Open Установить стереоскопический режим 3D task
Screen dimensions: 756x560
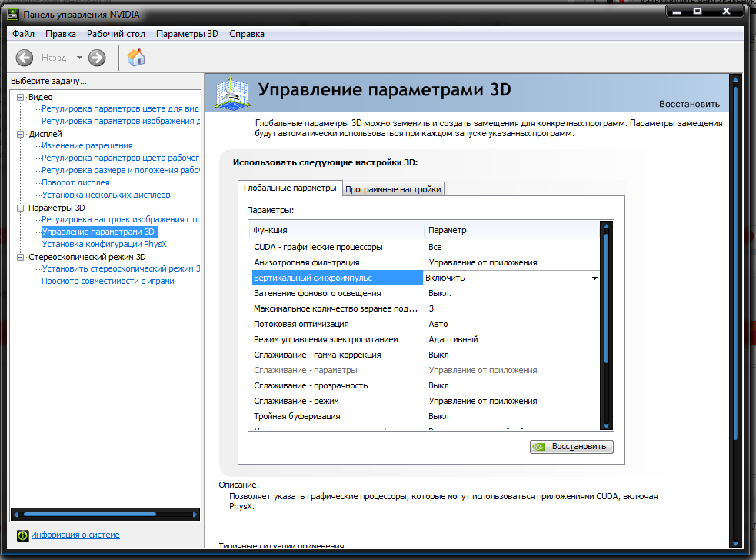[121, 268]
